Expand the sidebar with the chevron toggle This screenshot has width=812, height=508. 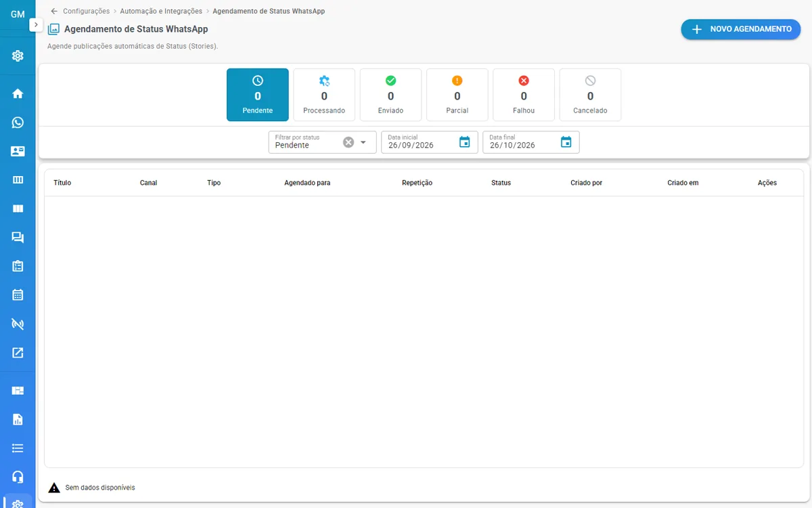click(x=36, y=24)
